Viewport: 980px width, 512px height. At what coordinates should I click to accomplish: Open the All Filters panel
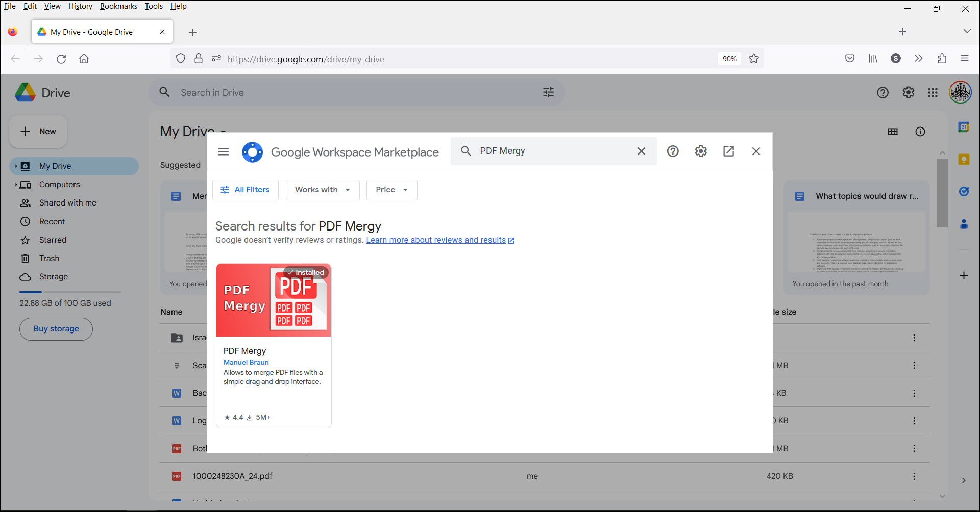point(246,190)
